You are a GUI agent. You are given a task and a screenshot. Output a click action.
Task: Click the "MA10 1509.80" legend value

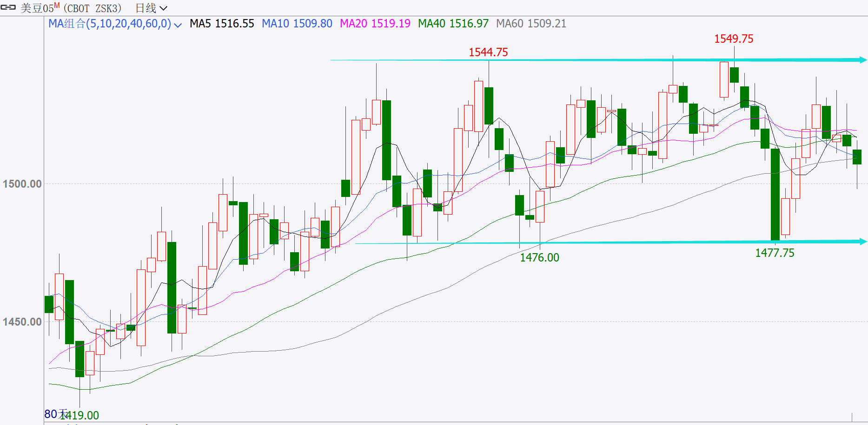[x=297, y=24]
